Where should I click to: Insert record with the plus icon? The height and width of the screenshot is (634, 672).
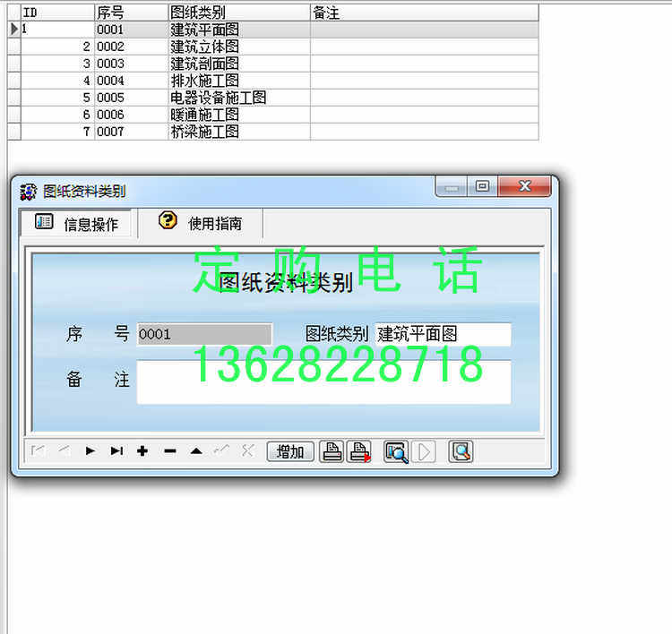point(142,451)
